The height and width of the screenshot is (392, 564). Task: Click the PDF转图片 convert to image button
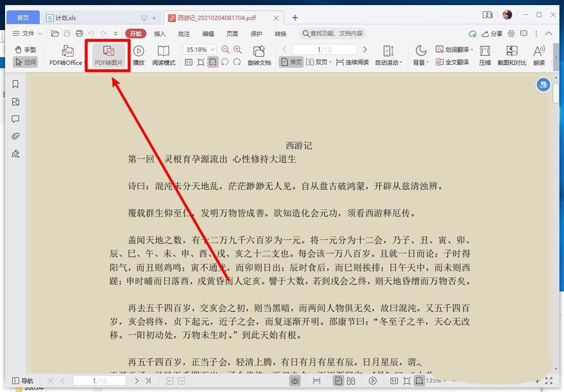pyautogui.click(x=108, y=55)
